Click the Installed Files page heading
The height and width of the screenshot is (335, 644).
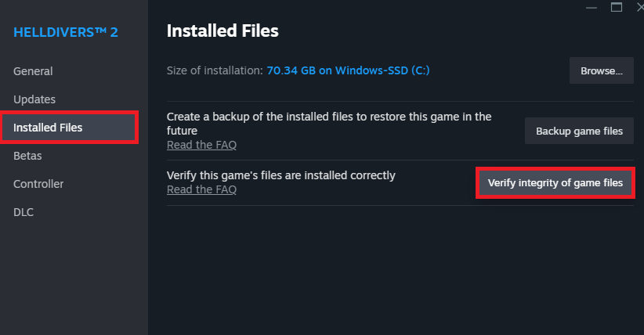223,31
